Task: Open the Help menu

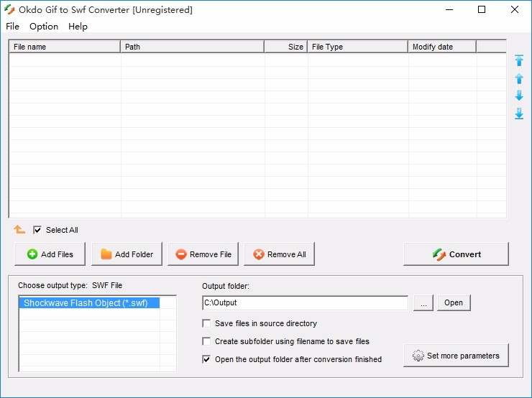Action: [x=78, y=27]
